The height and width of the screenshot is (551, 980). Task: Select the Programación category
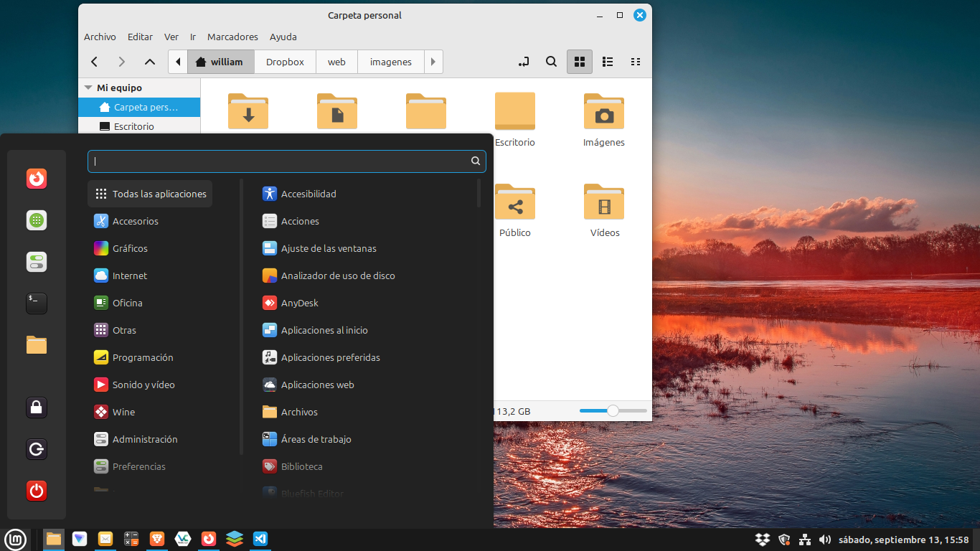(x=143, y=357)
